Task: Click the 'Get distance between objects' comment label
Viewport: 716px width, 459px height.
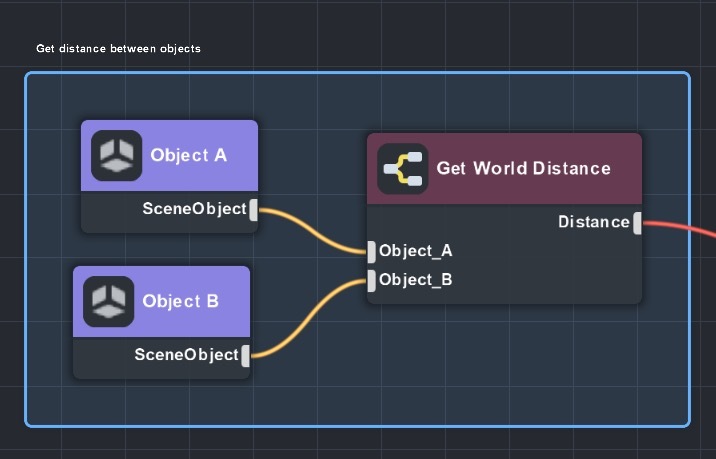Action: click(x=118, y=49)
